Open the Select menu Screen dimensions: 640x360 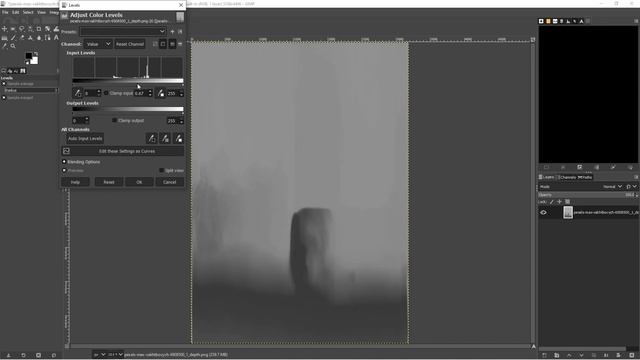28,12
